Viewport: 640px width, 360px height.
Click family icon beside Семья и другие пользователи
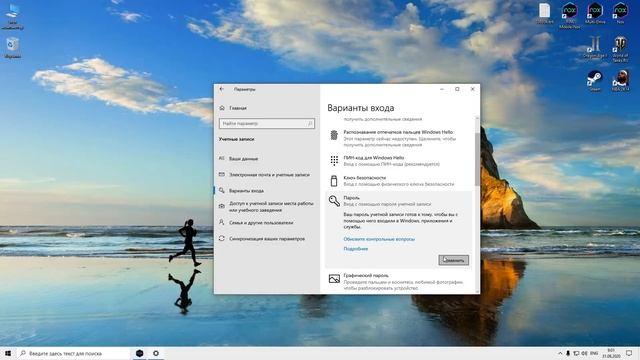(x=222, y=222)
